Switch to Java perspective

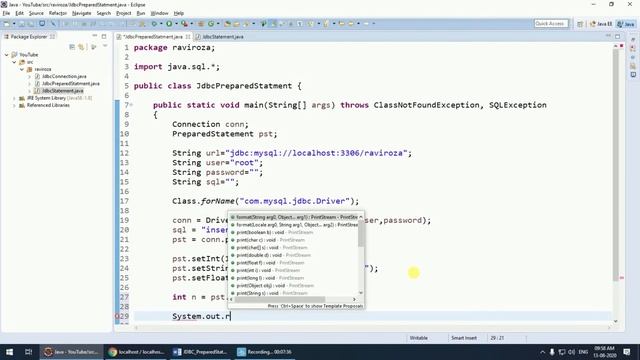[x=626, y=24]
